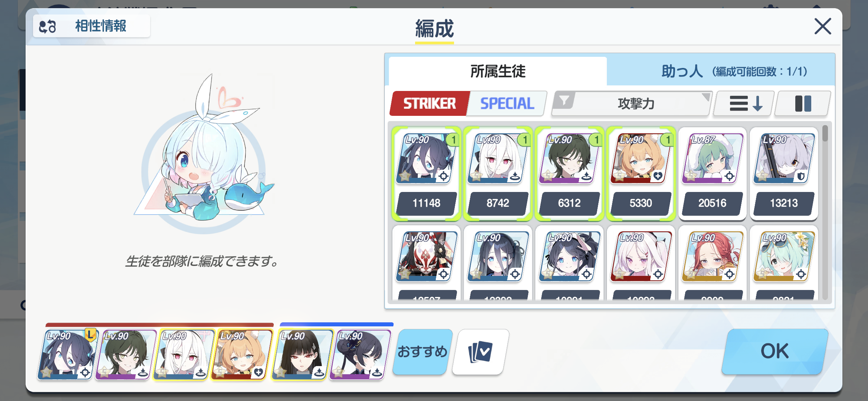Click the sort order descending icon
Image resolution: width=868 pixels, height=401 pixels.
[x=745, y=104]
